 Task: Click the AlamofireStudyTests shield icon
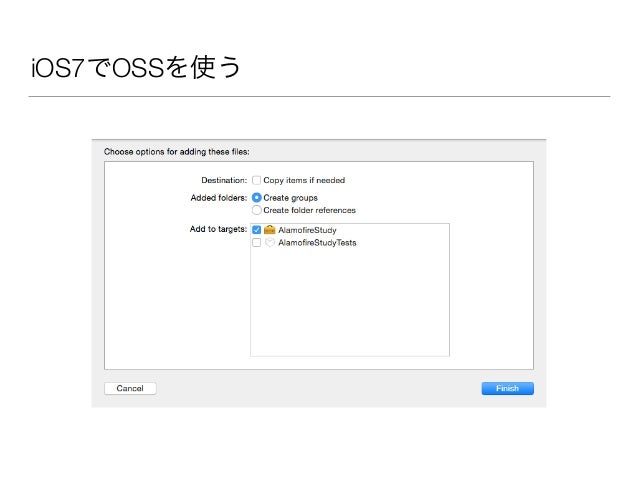(x=269, y=243)
